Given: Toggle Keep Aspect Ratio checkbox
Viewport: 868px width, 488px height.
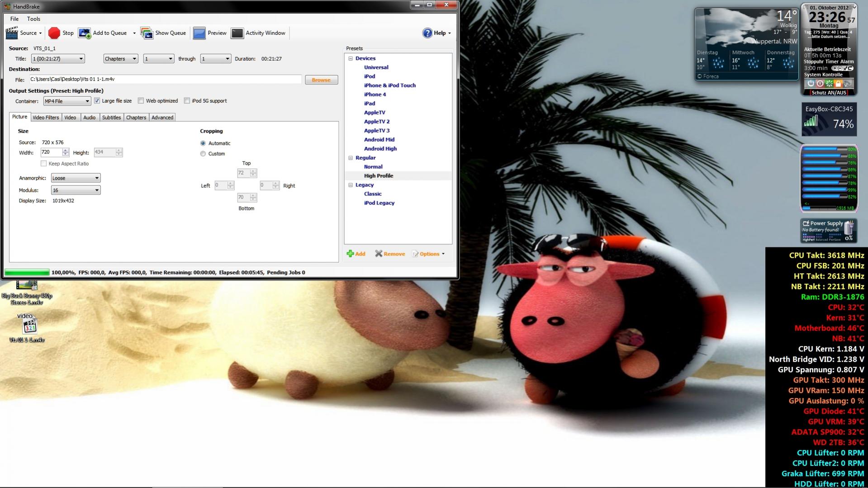Looking at the screenshot, I should click(x=43, y=164).
